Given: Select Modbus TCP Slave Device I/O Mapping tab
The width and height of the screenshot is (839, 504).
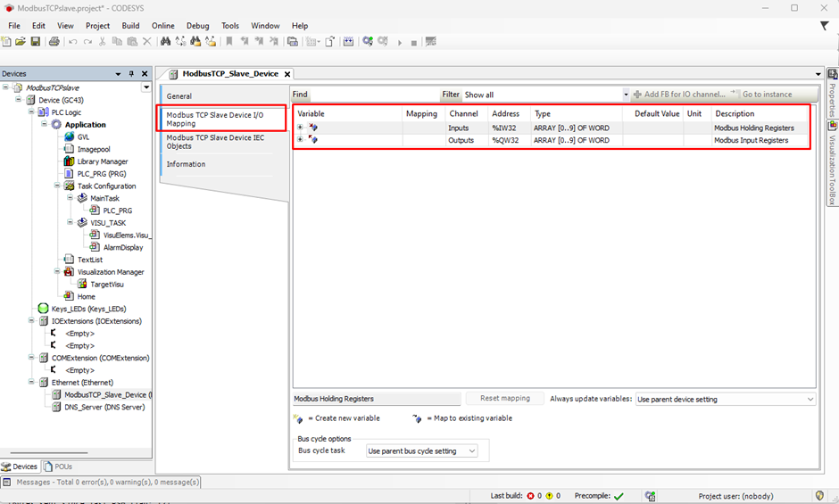Looking at the screenshot, I should coord(222,119).
